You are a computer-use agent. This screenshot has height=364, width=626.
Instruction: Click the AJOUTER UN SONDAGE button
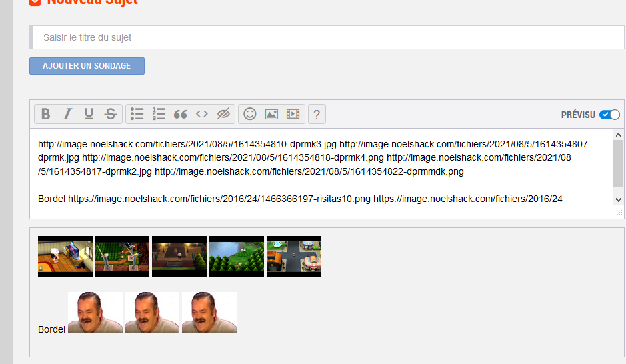87,66
